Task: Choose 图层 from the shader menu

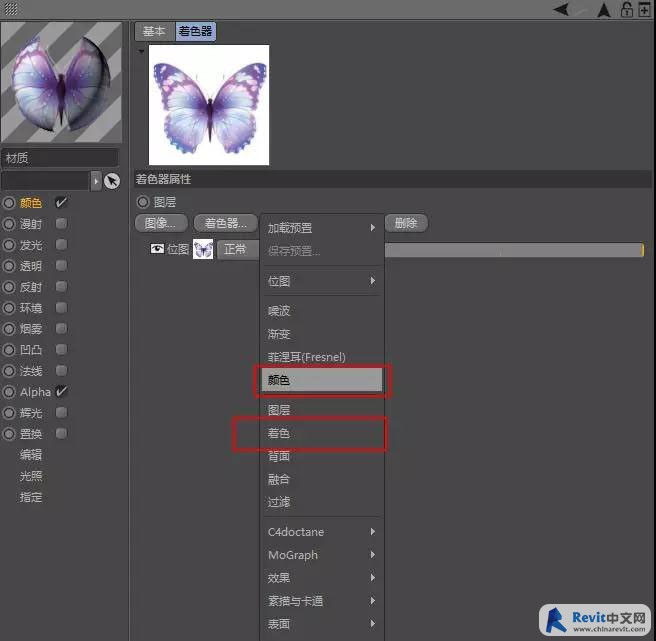Action: (321, 410)
